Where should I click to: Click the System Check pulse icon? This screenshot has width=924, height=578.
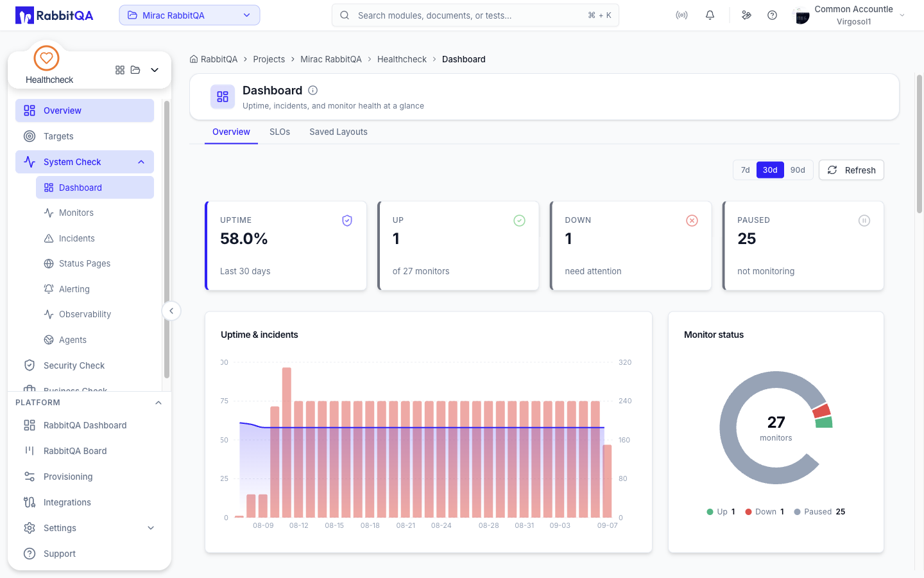coord(30,162)
